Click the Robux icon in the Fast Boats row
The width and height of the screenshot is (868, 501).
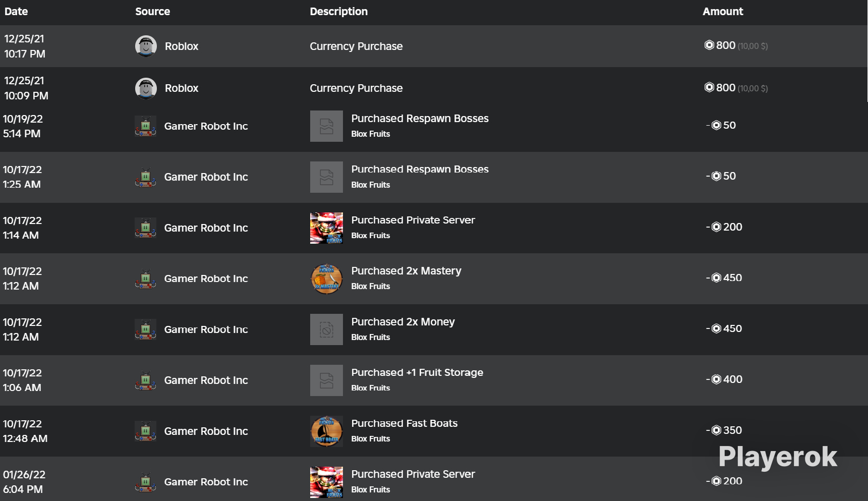click(x=716, y=430)
